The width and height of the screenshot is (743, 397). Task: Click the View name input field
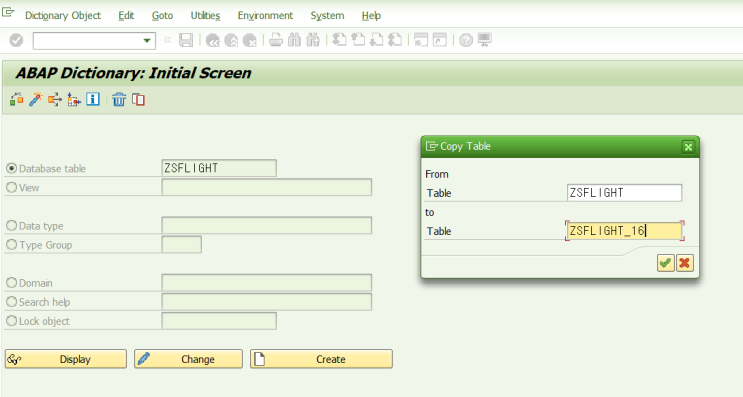coord(267,187)
